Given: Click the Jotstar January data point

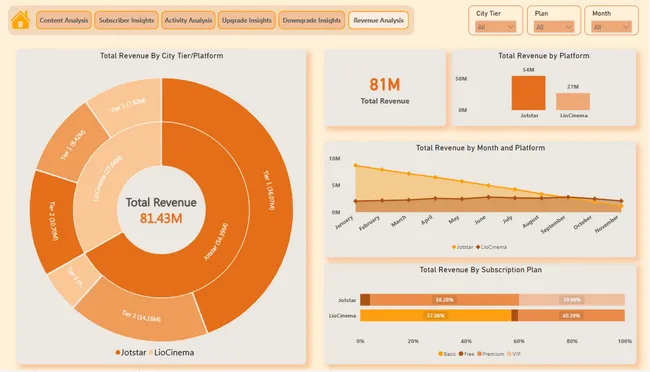Looking at the screenshot, I should coord(355,165).
